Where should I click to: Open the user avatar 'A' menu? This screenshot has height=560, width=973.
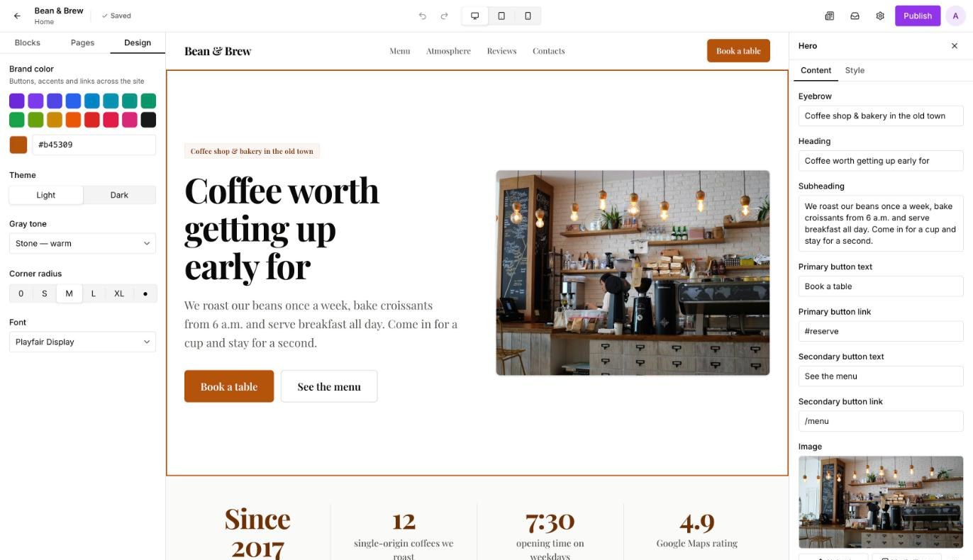[x=955, y=16]
